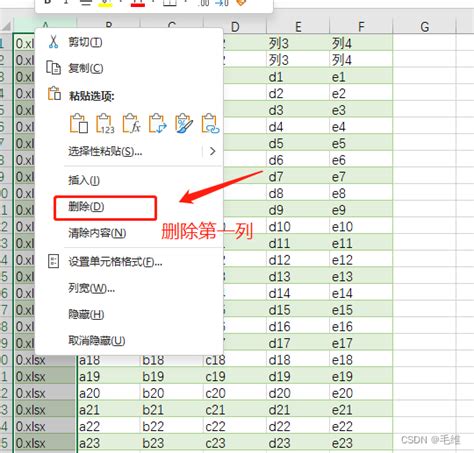Image resolution: width=474 pixels, height=453 pixels.
Task: Click the cell containing d1
Action: tap(298, 77)
